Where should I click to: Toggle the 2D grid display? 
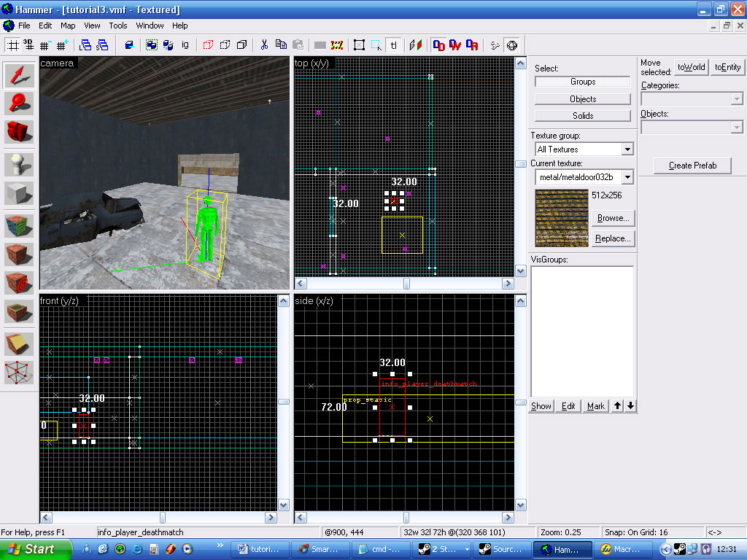click(x=13, y=45)
